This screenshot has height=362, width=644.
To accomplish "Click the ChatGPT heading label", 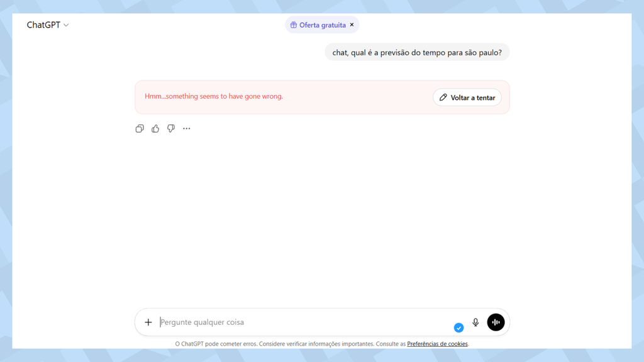I will [43, 25].
